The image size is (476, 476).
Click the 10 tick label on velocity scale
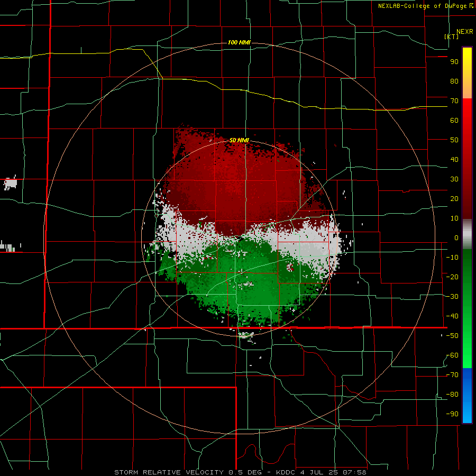tap(454, 218)
